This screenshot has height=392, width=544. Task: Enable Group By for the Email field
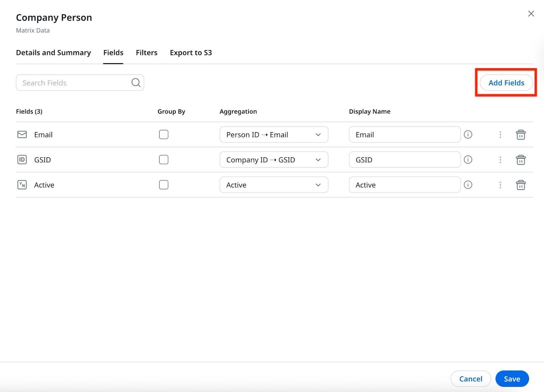tap(164, 134)
